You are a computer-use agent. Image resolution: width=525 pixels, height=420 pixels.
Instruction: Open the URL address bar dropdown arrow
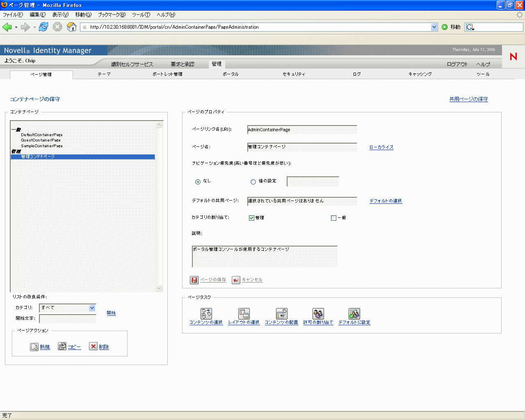(434, 27)
